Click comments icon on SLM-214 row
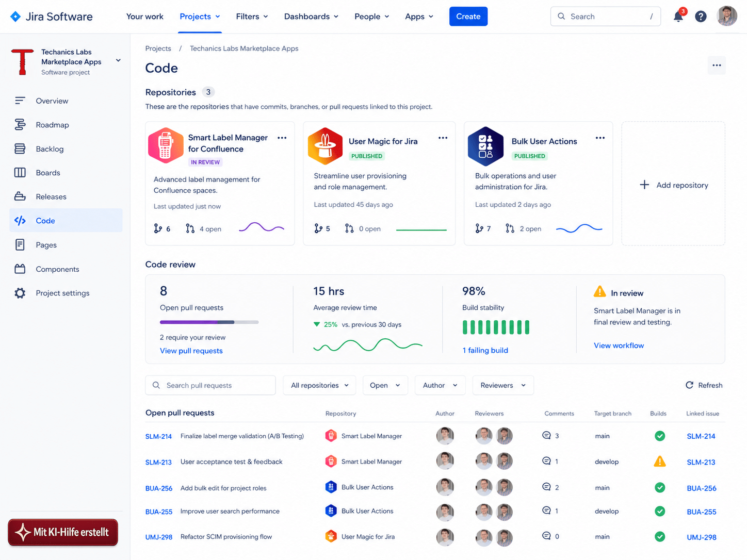 coord(546,436)
